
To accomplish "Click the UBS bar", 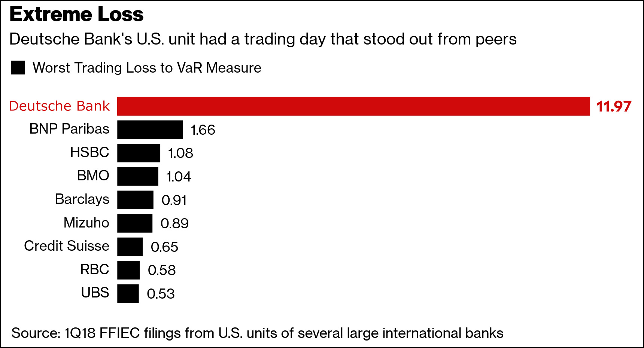I will (128, 293).
